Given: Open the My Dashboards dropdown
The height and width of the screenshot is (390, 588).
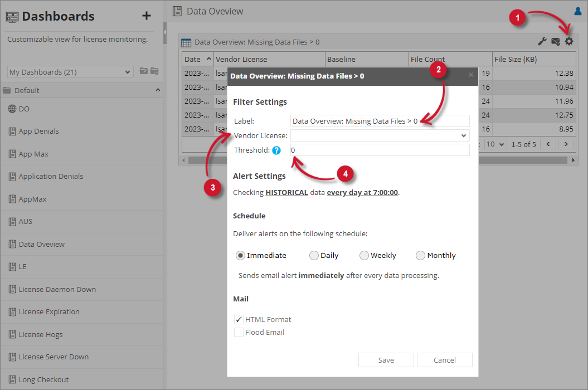Looking at the screenshot, I should pos(70,72).
